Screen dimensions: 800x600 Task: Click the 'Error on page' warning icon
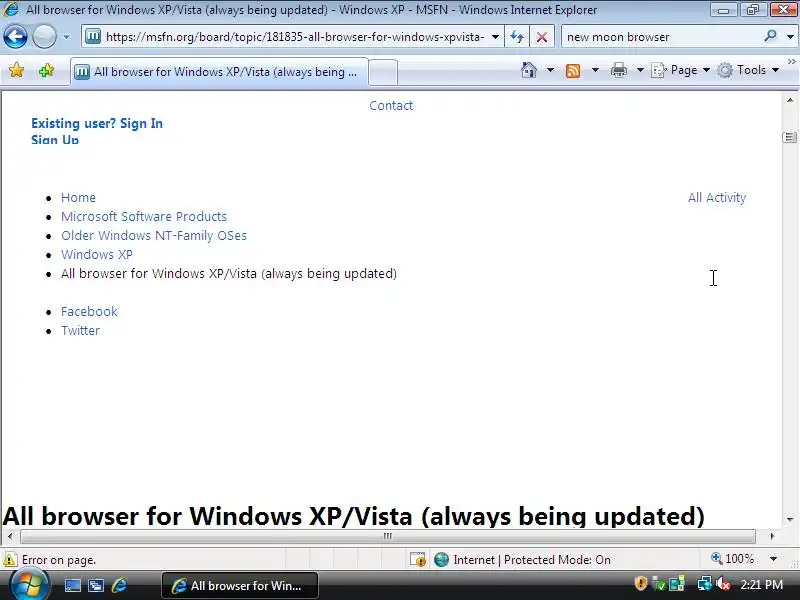click(10, 560)
